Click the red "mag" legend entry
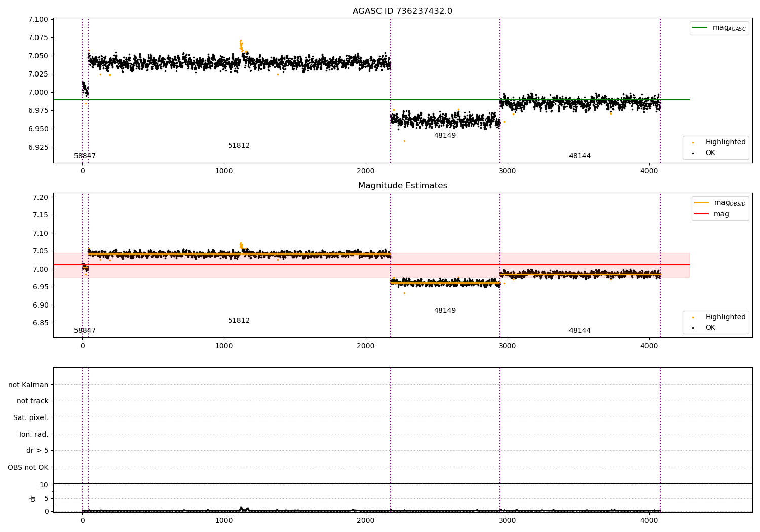Viewport: 760px width, 532px height. coord(711,214)
